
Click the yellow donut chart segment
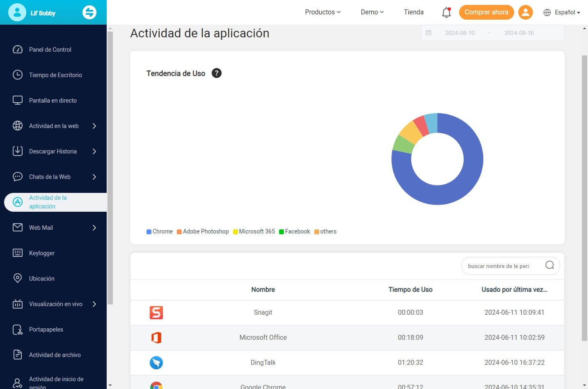point(411,132)
